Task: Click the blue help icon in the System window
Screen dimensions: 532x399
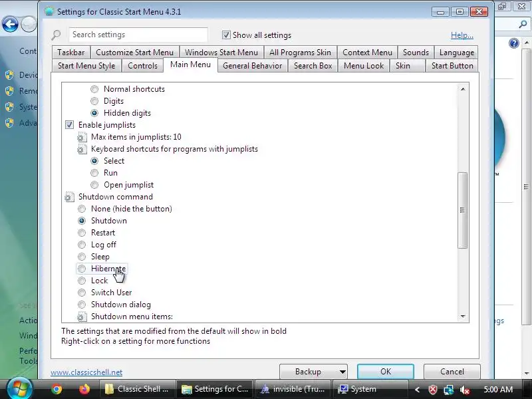Action: coord(514,43)
